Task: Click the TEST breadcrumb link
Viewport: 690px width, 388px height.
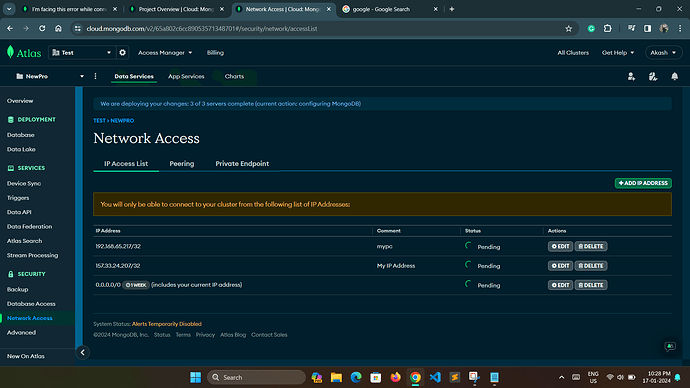Action: (x=99, y=121)
